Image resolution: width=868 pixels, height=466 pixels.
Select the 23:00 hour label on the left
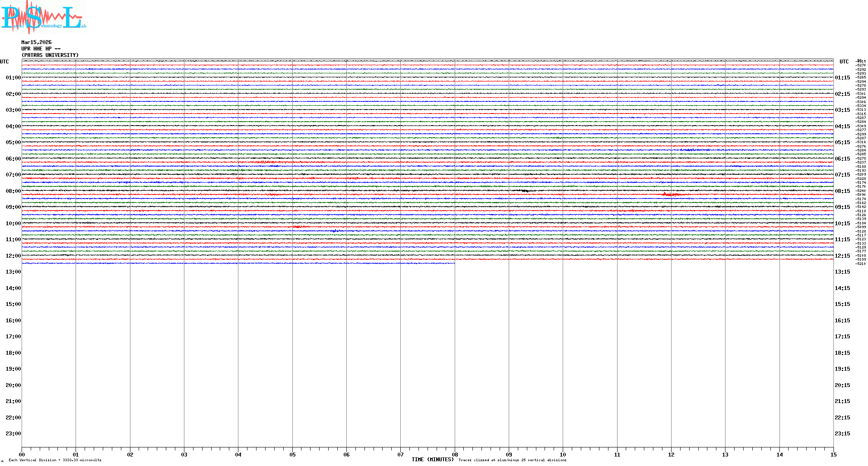(x=13, y=434)
